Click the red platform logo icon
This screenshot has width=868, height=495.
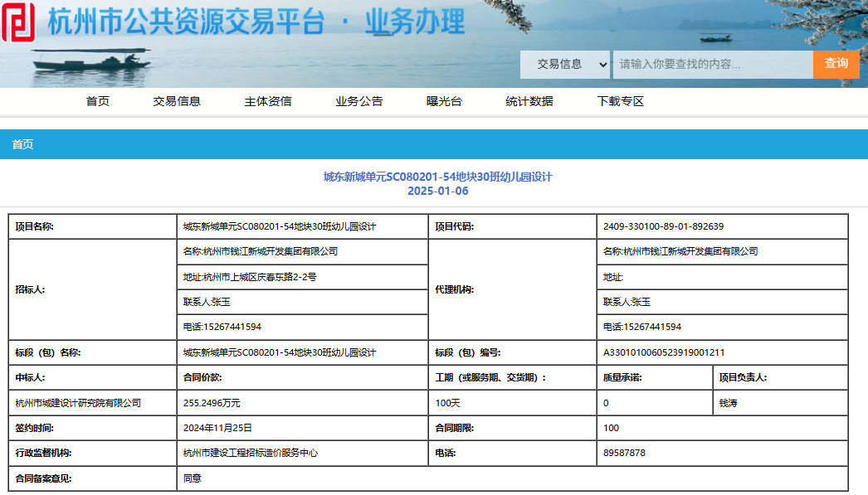click(x=18, y=22)
